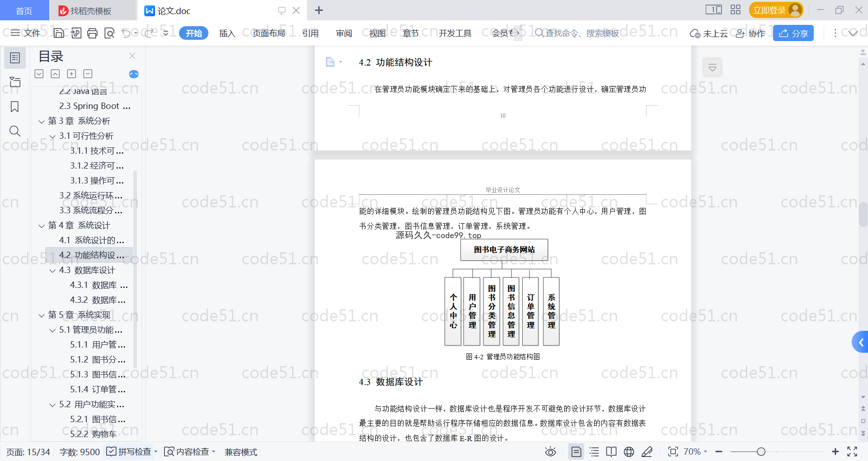
Task: Open the bookmark panel in the sidebar
Action: pos(15,107)
